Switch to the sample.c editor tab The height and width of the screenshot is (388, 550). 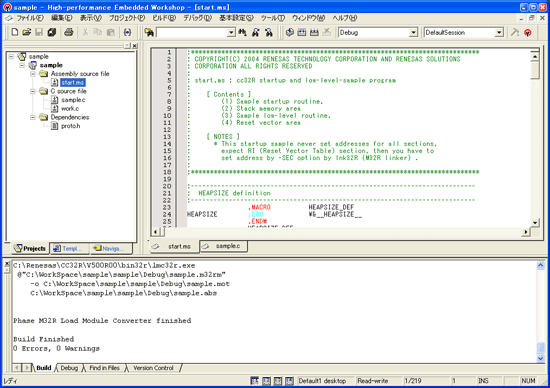pyautogui.click(x=223, y=246)
